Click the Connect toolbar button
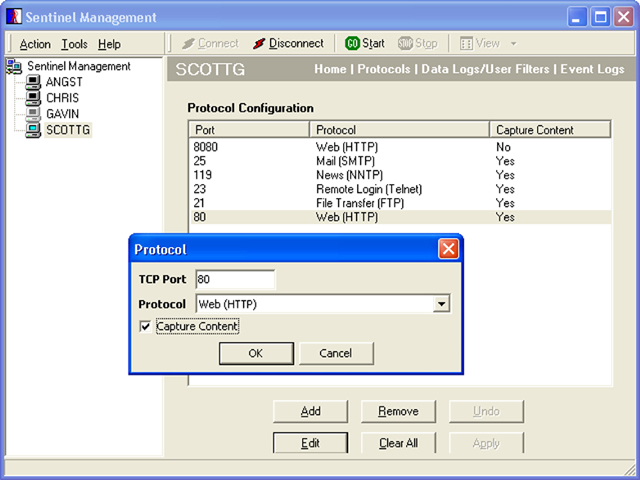The width and height of the screenshot is (640, 480). tap(210, 43)
